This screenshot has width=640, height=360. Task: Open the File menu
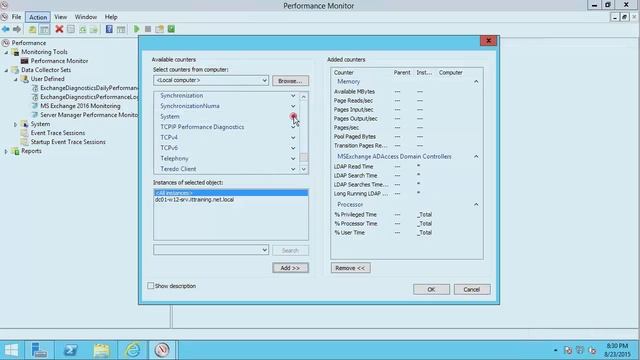pos(16,17)
